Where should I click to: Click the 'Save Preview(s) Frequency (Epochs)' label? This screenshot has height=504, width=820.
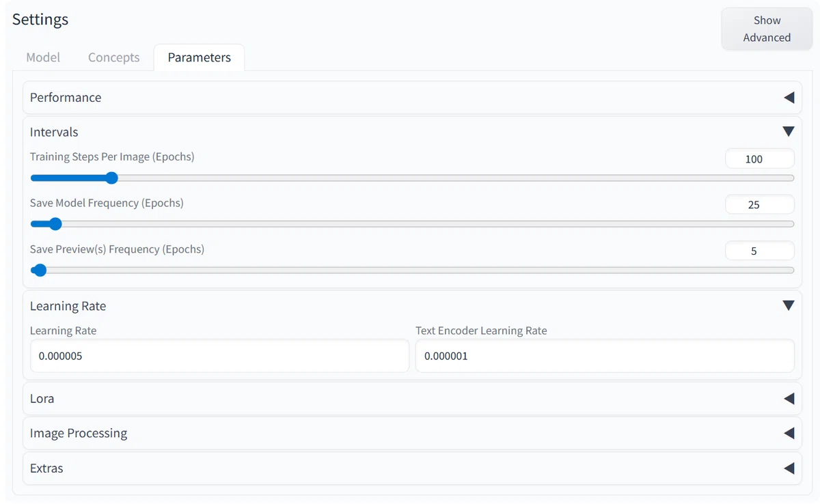(117, 249)
